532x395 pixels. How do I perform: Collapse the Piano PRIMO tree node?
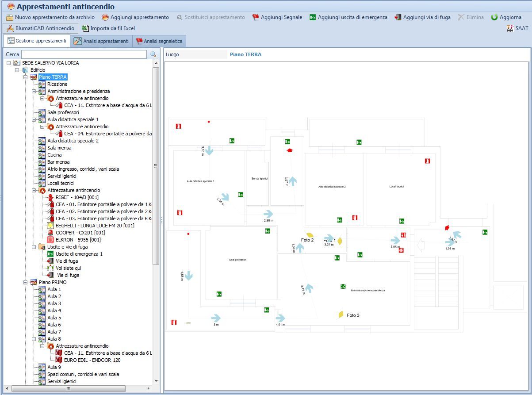point(26,282)
